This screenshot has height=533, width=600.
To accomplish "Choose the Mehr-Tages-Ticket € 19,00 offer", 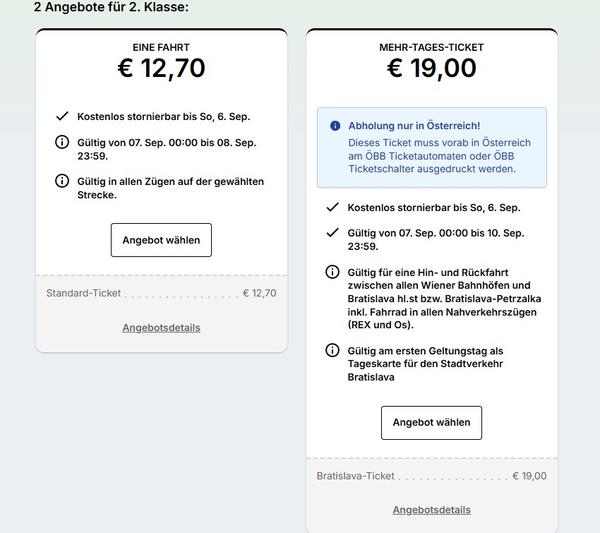I will [431, 422].
